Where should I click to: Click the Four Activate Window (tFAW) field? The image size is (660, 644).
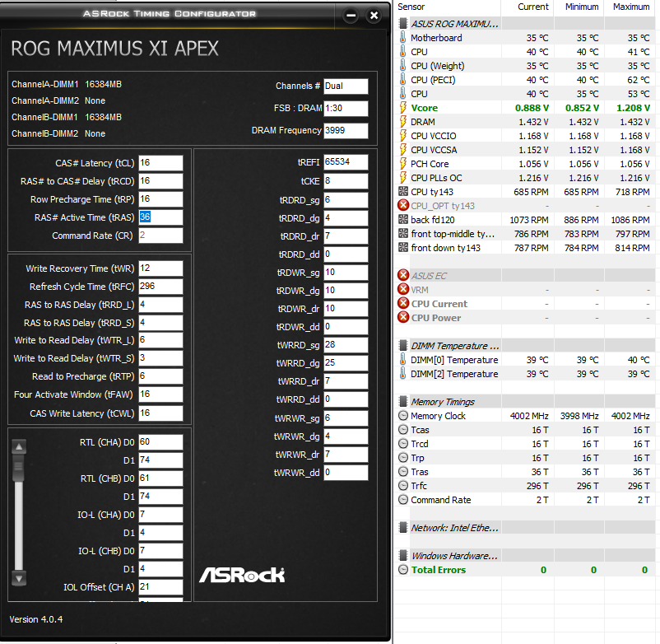(160, 394)
